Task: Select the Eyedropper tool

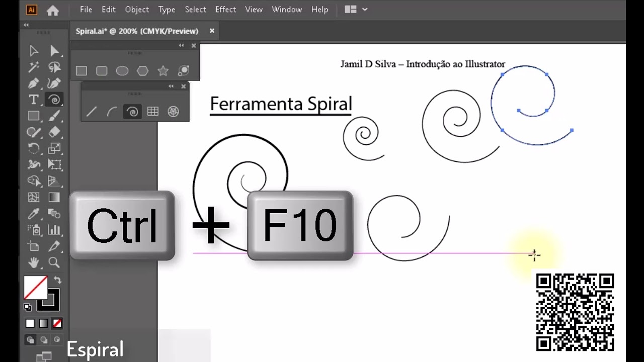Action: [34, 214]
